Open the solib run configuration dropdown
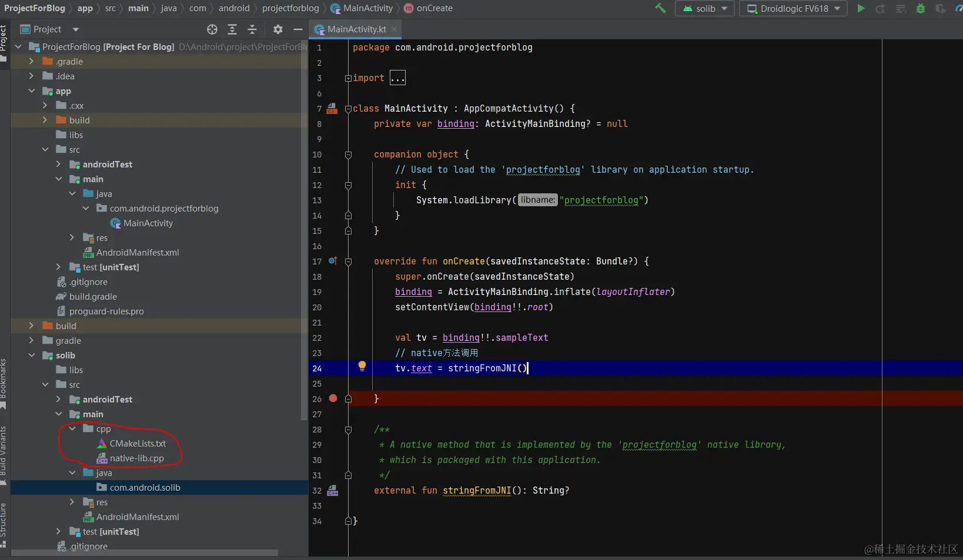 click(705, 8)
